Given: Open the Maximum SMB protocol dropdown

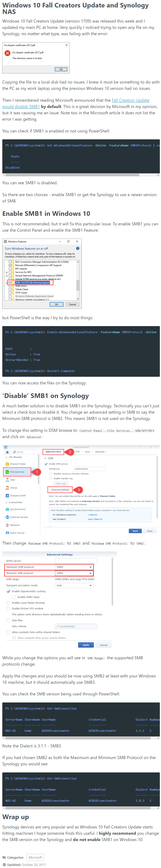Looking at the screenshot, I should click(x=74, y=567).
